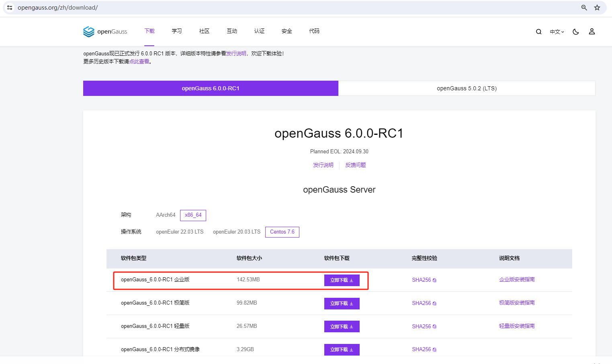Click the browser address bar URL
Viewport: 612px width, 364px height.
click(57, 8)
